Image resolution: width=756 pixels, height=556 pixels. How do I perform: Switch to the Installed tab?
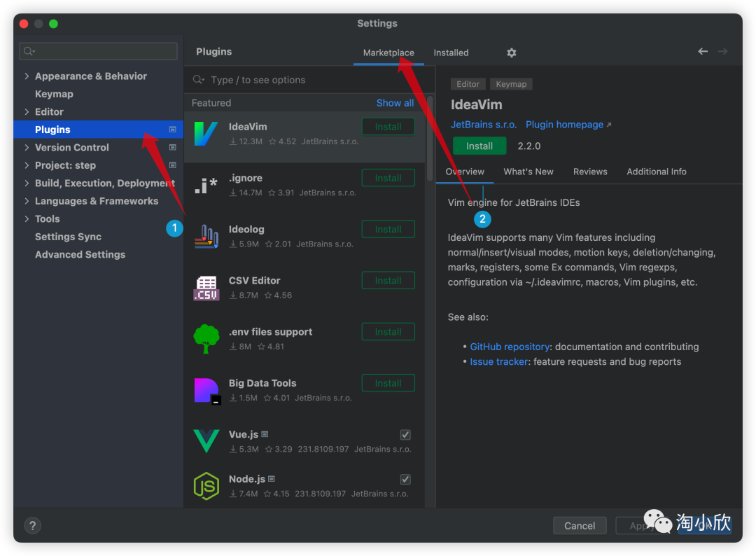coord(451,53)
